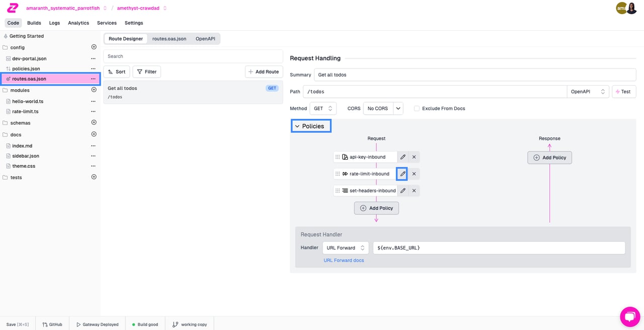This screenshot has height=330, width=644.
Task: Open more options for theme.css
Action: pos(93,166)
